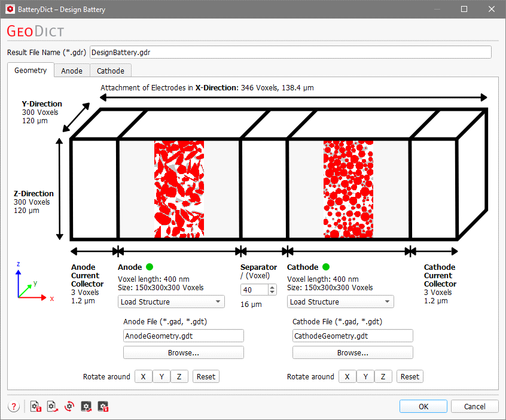Rotate anode around Z axis
This screenshot has width=506, height=420.
tap(179, 376)
